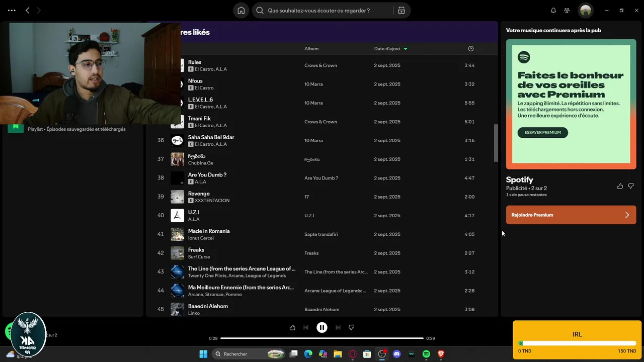Open artist XXXTENTACION link
644x362 pixels.
(212, 201)
